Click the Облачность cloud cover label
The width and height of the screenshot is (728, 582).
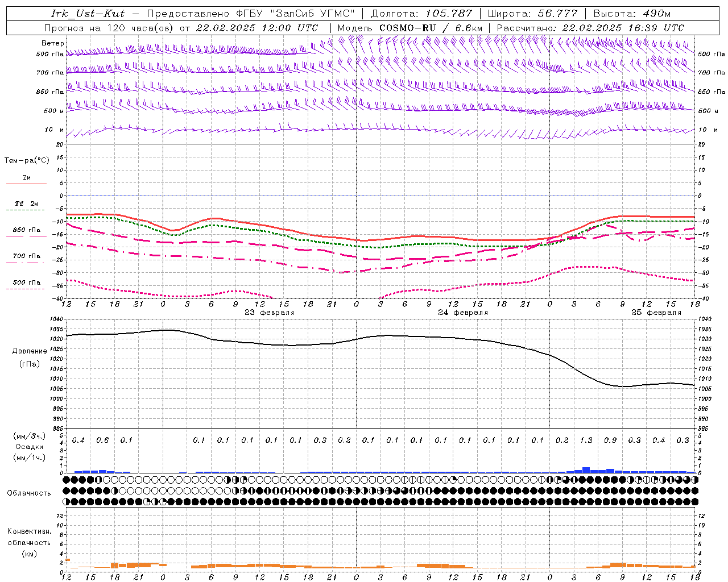(x=29, y=493)
